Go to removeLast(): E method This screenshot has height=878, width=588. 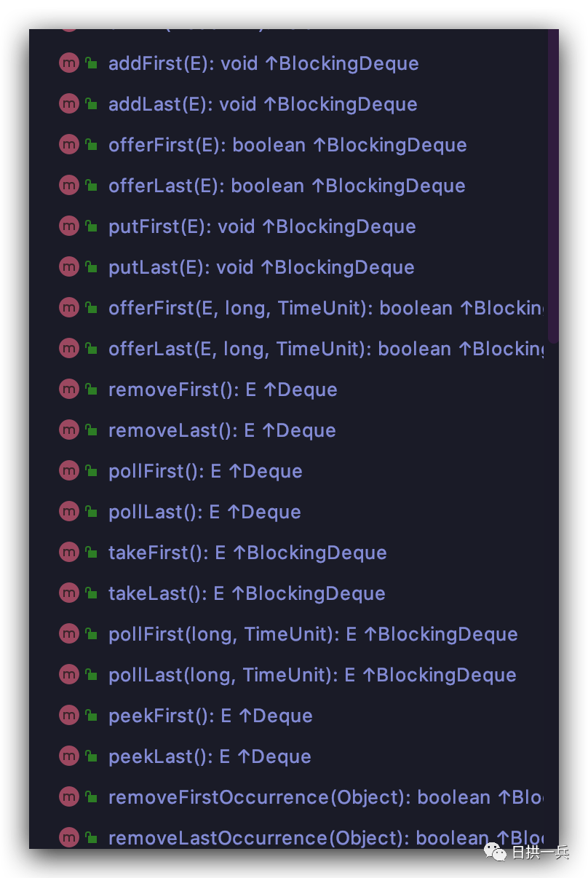222,430
